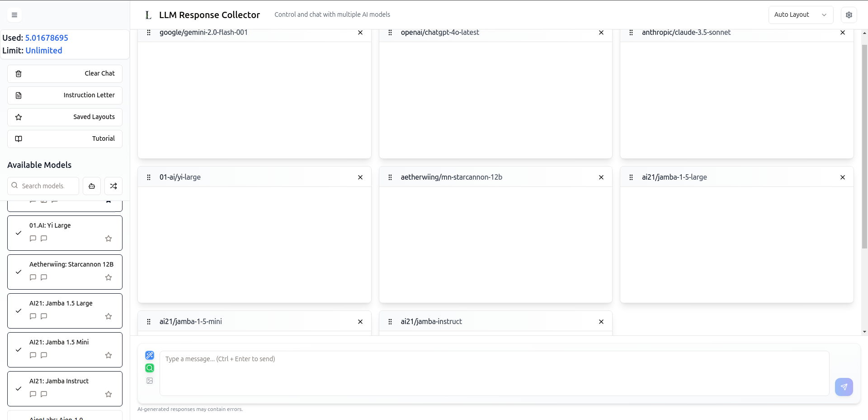Click the scrollbar down arrow of chat panels

[864, 332]
